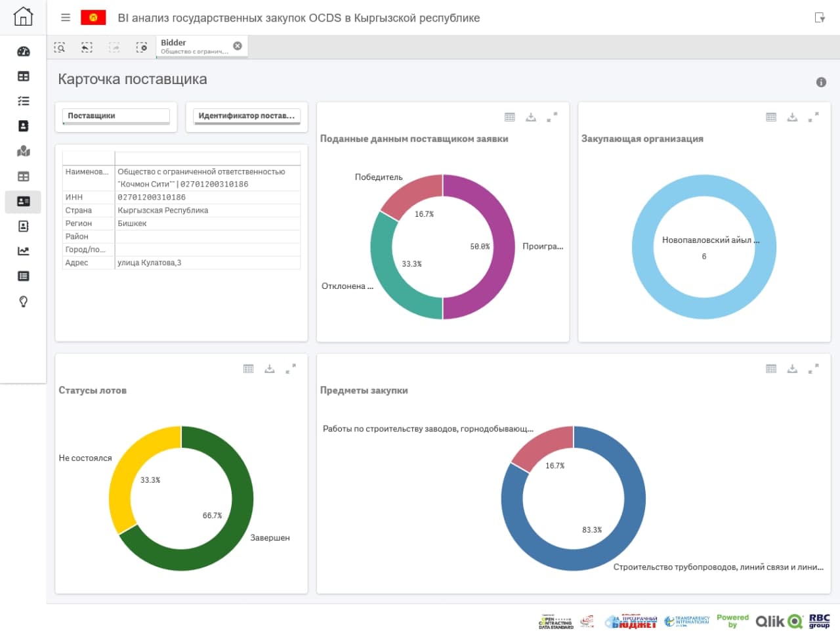Remove the Bidder selection with its X
Image resolution: width=840 pixels, height=639 pixels.
[238, 46]
